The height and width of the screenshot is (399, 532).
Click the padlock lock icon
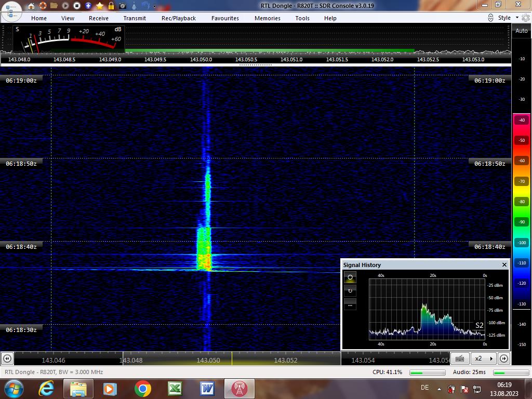[111, 6]
